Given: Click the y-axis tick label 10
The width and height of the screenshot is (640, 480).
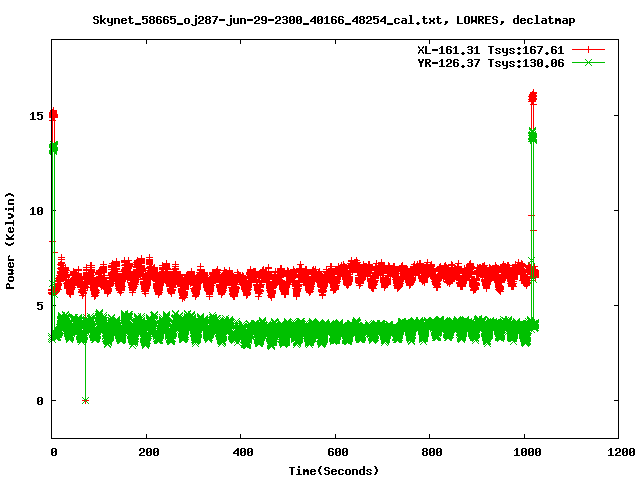Looking at the screenshot, I should [x=36, y=211].
